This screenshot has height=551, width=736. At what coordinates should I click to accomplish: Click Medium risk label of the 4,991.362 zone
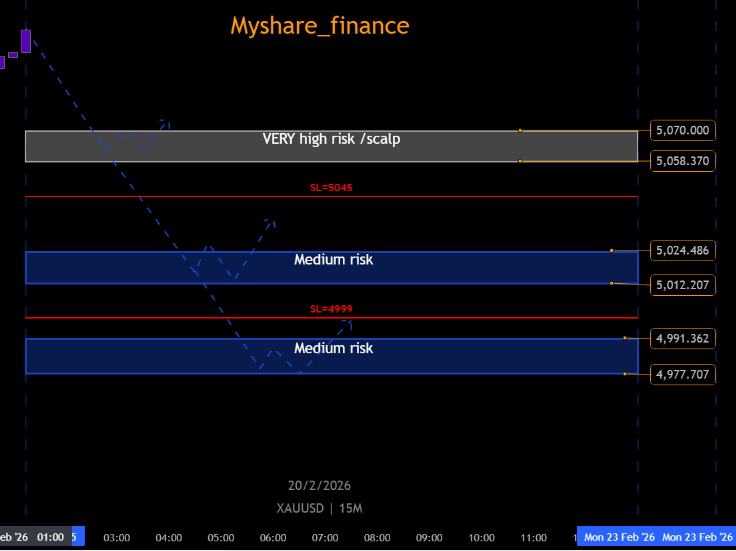(333, 348)
